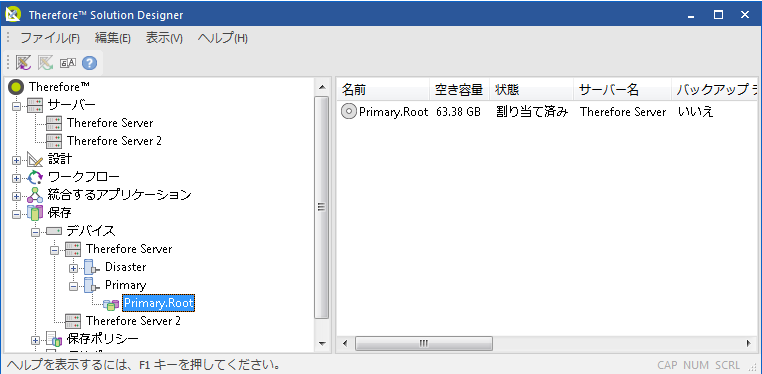762x374 pixels.
Task: Expand the 保存ポリシー node
Action: click(35, 340)
